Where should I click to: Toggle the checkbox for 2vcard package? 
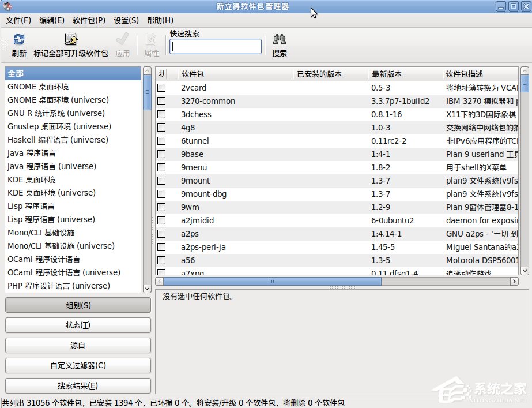[161, 88]
